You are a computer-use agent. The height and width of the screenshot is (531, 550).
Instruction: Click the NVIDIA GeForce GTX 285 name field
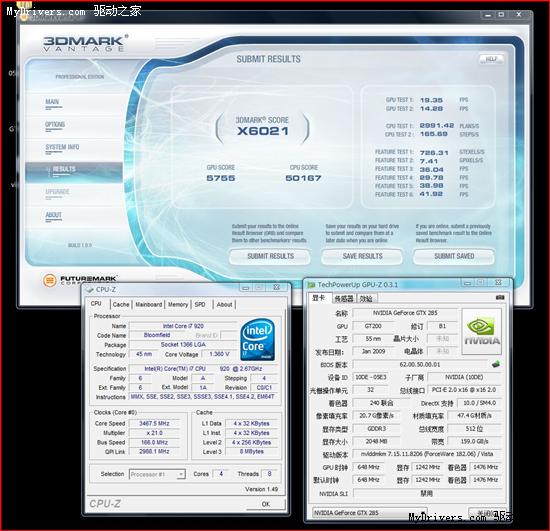(405, 313)
